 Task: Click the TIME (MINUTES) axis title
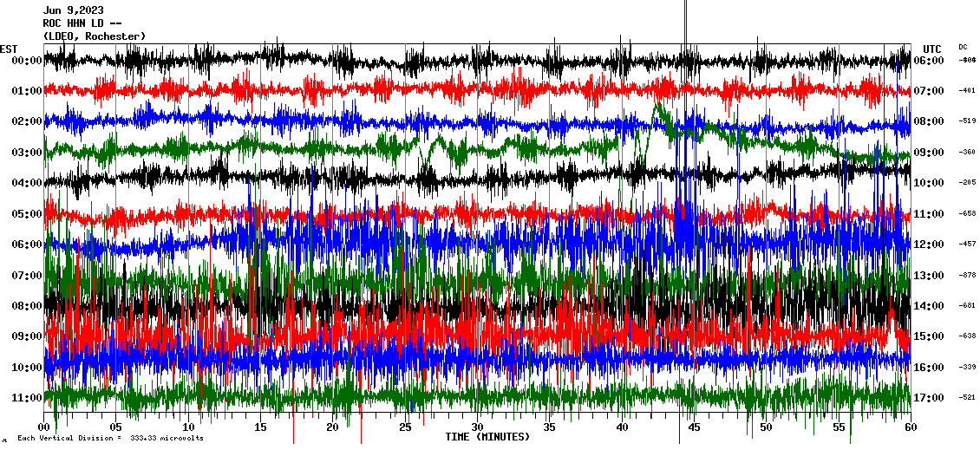click(487, 437)
